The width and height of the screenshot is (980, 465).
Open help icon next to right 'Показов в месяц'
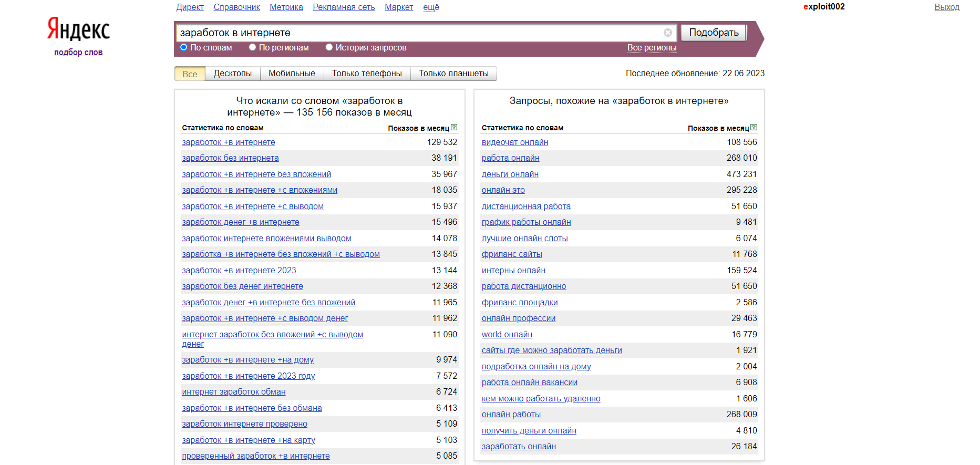(754, 127)
